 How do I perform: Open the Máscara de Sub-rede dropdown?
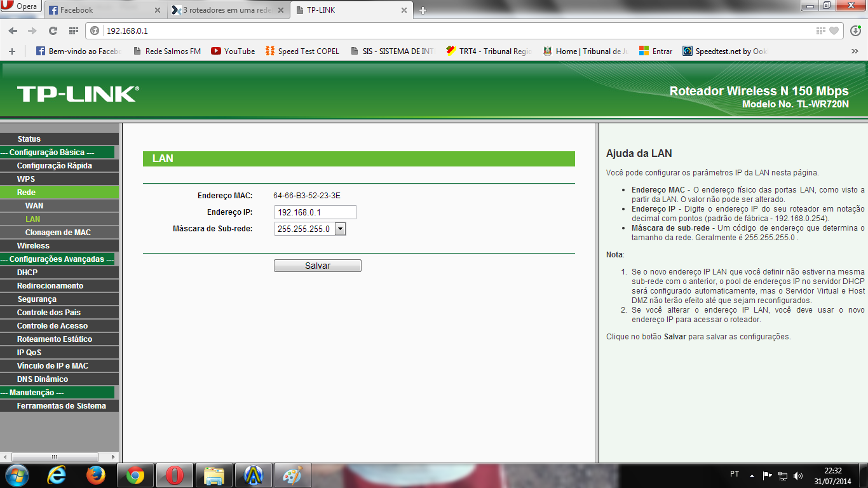tap(310, 229)
